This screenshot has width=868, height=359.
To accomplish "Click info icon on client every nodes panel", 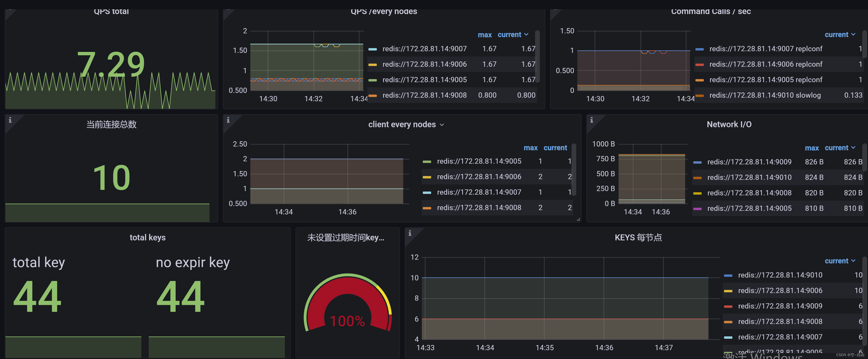I will (x=228, y=120).
